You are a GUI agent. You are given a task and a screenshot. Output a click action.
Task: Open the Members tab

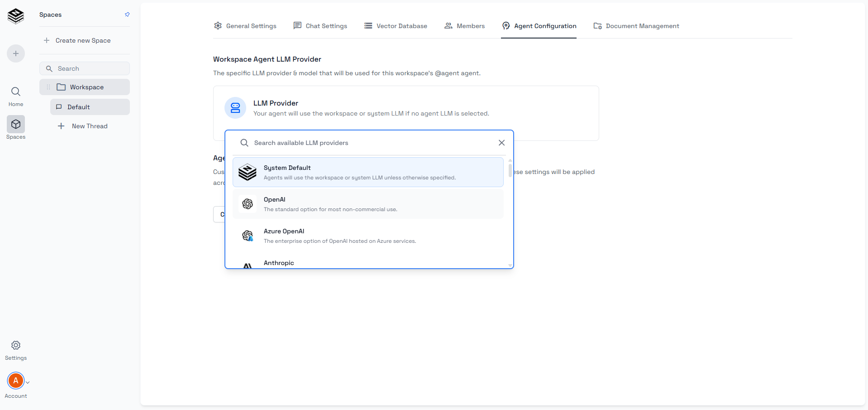click(464, 26)
